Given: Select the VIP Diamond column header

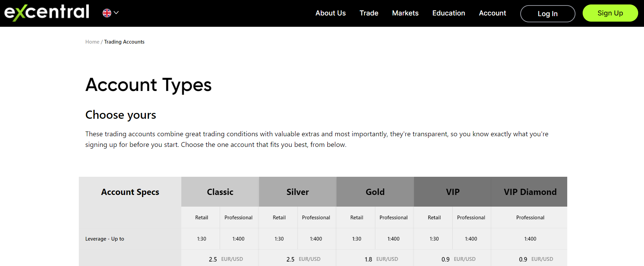Looking at the screenshot, I should tap(530, 192).
